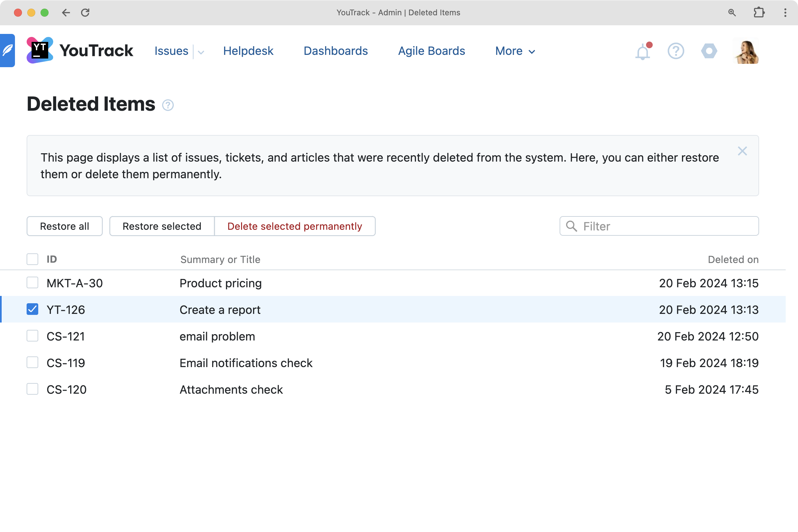Open the administration hexagon settings icon
This screenshot has width=798, height=532.
pyautogui.click(x=709, y=51)
